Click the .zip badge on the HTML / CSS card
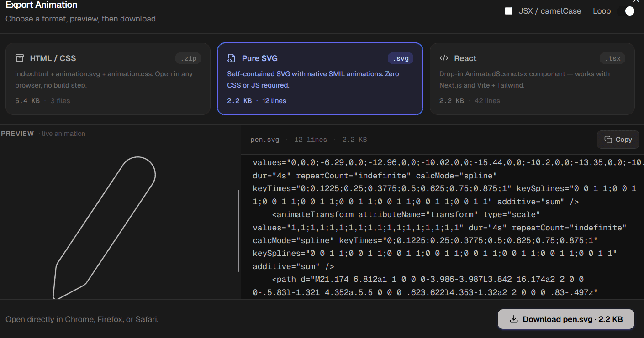 188,58
